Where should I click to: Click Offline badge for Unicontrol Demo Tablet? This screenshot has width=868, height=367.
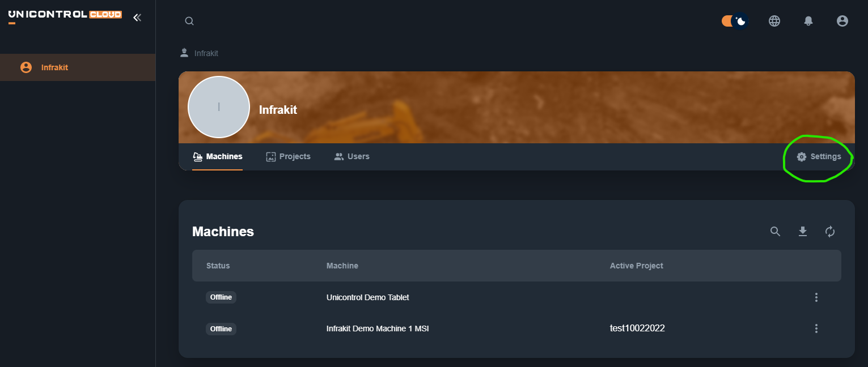coord(221,297)
